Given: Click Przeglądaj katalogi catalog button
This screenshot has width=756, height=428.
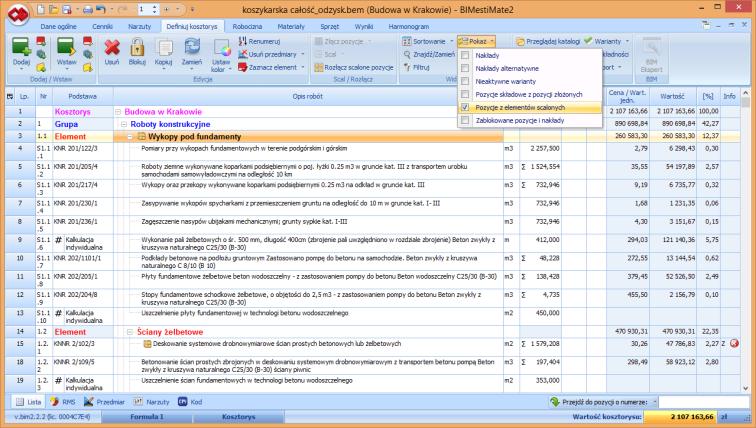Looking at the screenshot, I should click(548, 41).
